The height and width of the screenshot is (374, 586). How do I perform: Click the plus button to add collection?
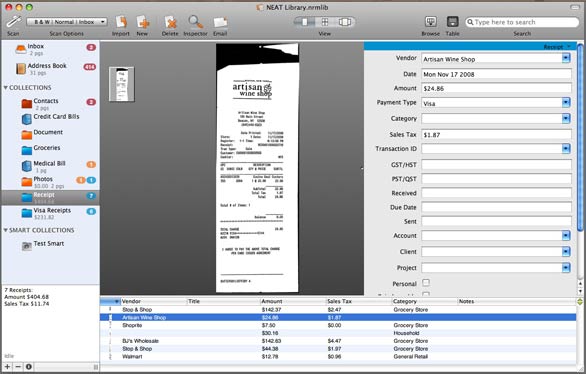point(7,367)
